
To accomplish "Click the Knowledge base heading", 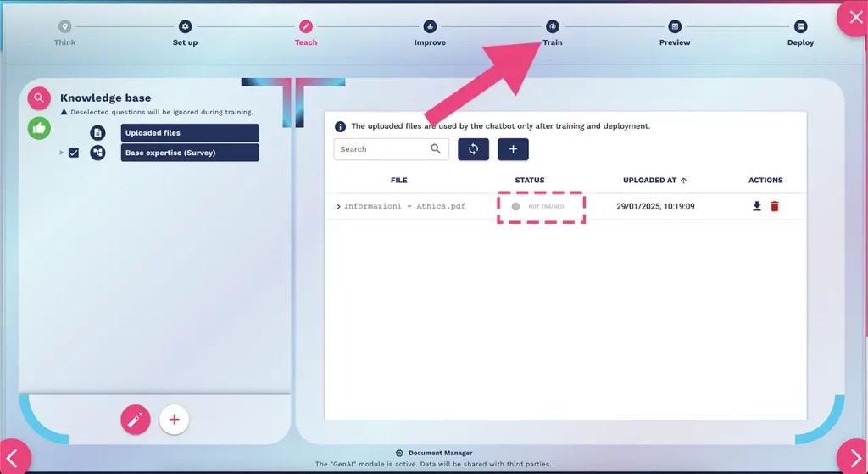I will pyautogui.click(x=106, y=98).
